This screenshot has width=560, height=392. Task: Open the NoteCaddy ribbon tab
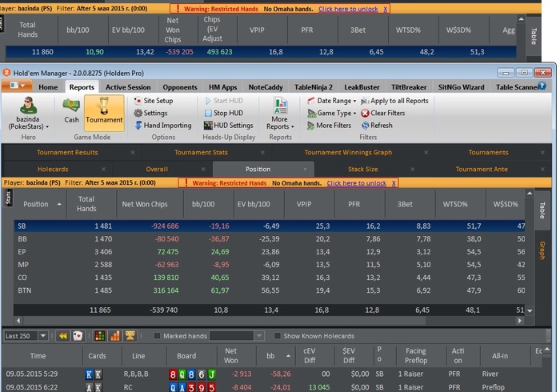[x=266, y=87]
